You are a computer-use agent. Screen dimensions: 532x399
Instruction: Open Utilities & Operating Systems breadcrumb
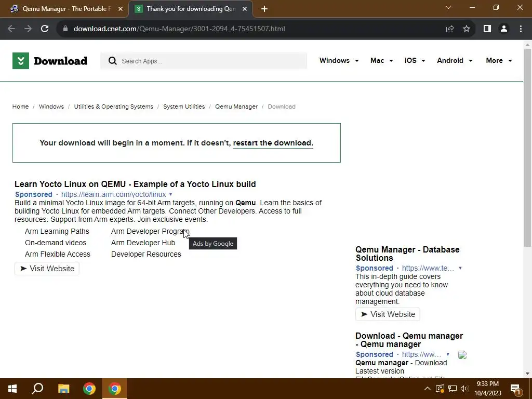click(113, 107)
